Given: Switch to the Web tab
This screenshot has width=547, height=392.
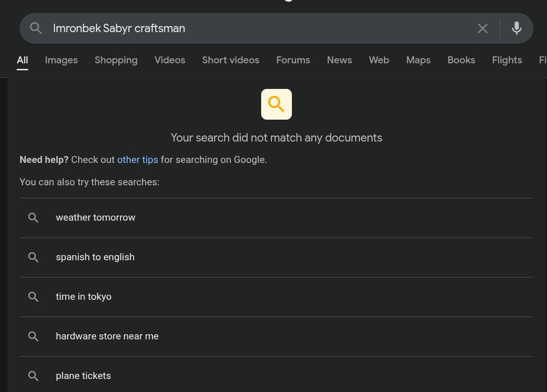Looking at the screenshot, I should pyautogui.click(x=379, y=60).
